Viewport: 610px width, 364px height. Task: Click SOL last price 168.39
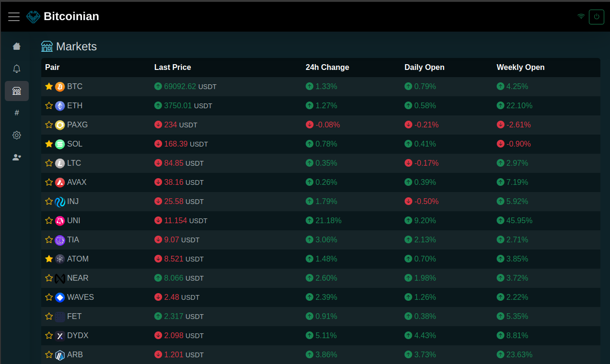176,144
